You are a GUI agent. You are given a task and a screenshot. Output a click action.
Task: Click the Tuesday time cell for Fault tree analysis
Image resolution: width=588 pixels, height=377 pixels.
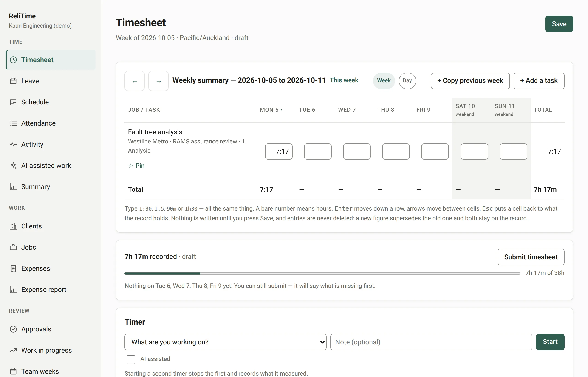click(x=318, y=151)
